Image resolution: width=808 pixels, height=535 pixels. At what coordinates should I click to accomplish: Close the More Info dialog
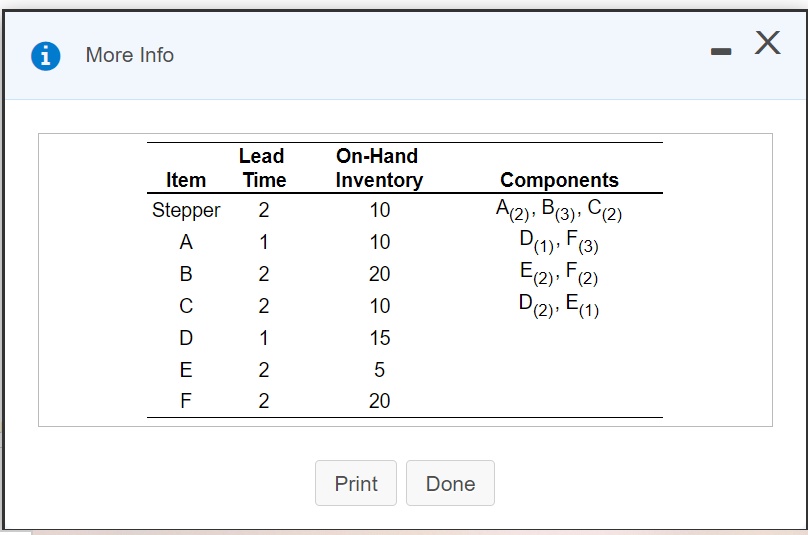pyautogui.click(x=767, y=42)
